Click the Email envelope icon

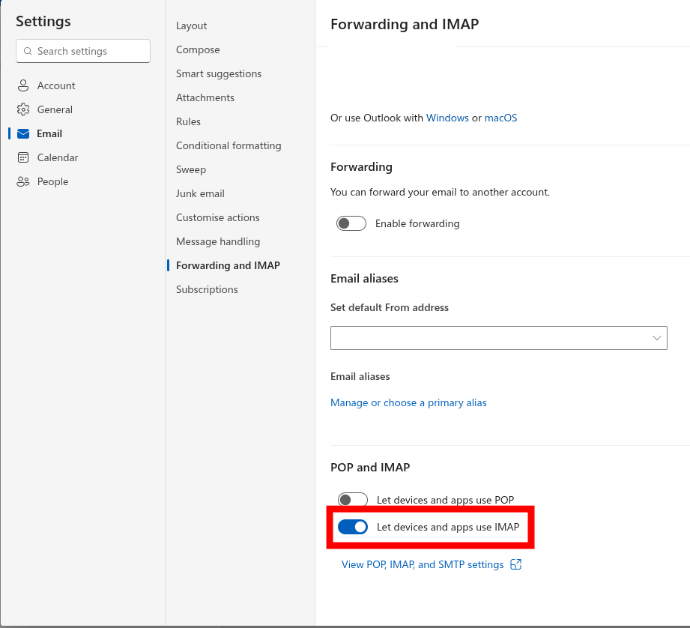(x=23, y=134)
